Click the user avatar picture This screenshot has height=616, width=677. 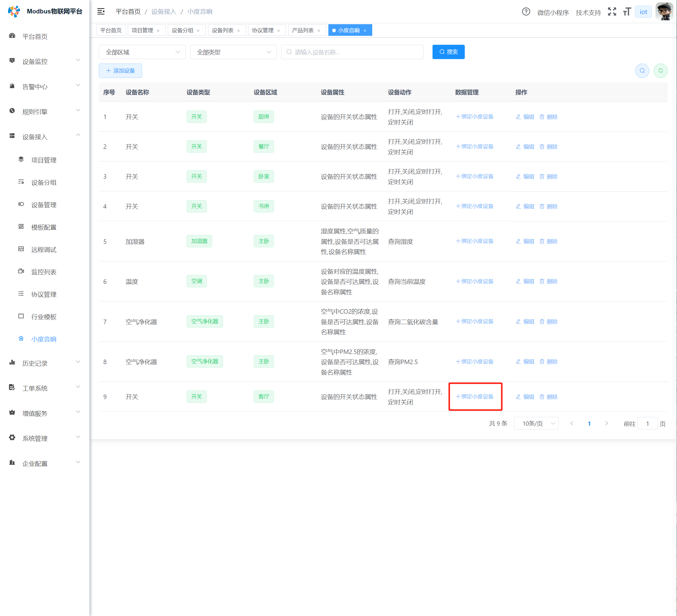pos(664,12)
